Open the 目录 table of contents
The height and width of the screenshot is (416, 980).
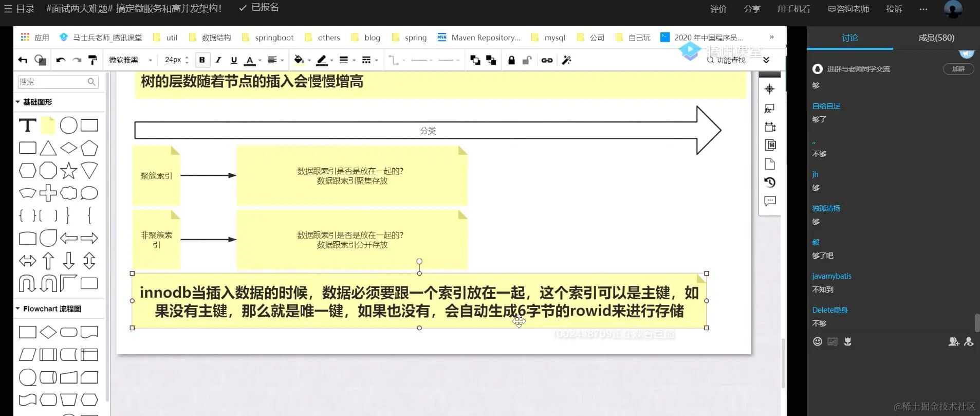coord(19,9)
